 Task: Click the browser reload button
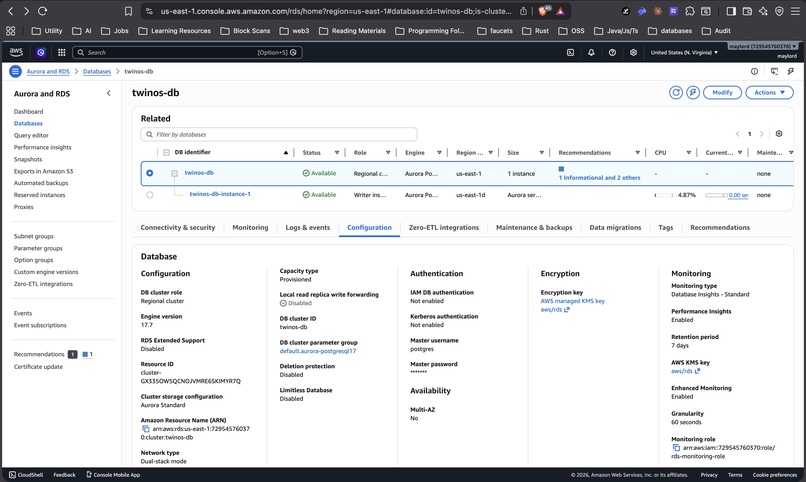point(43,11)
